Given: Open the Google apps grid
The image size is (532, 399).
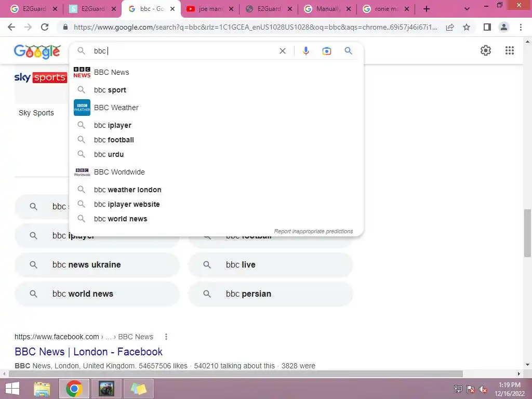Looking at the screenshot, I should click(x=509, y=50).
